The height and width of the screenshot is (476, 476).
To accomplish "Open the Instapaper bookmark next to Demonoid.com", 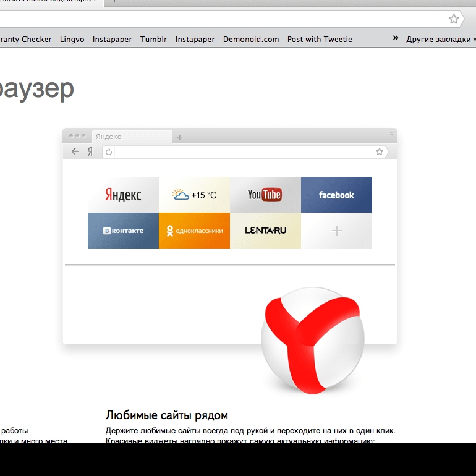I will pos(195,40).
